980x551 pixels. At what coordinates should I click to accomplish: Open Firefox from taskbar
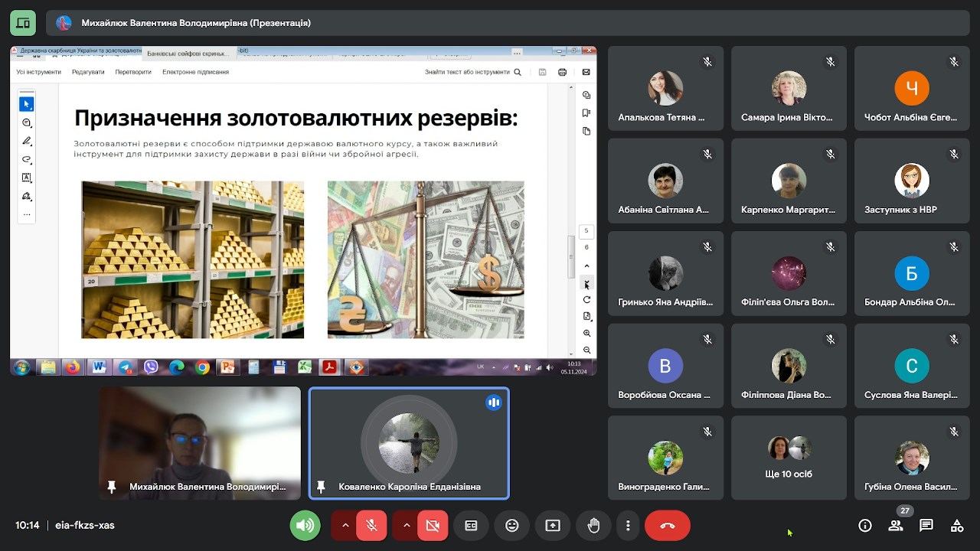(73, 367)
